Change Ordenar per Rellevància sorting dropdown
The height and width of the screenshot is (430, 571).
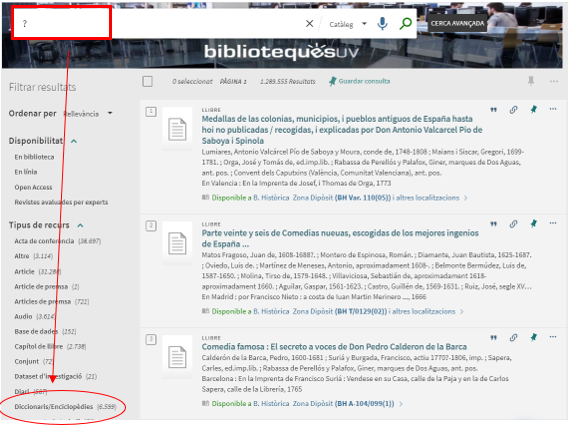pos(88,114)
